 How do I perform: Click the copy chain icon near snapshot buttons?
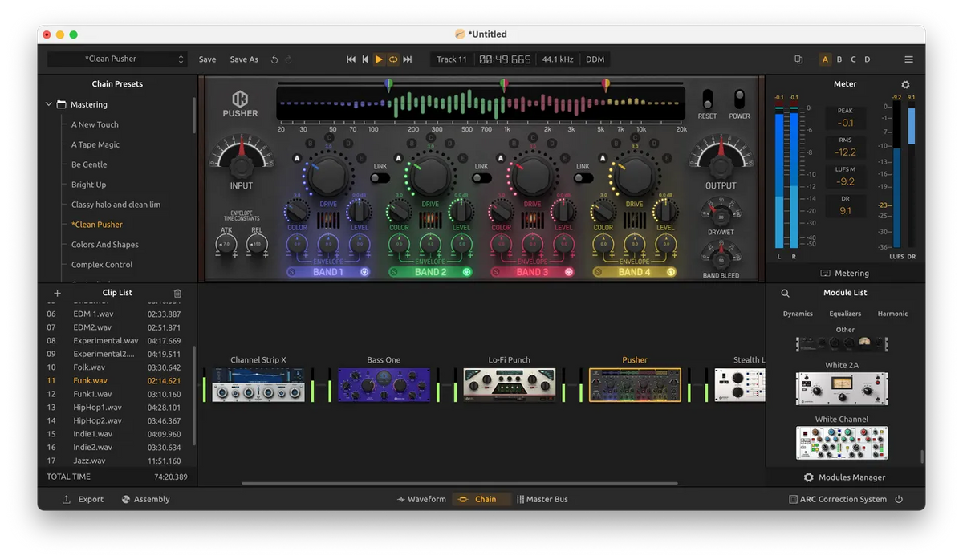click(798, 59)
